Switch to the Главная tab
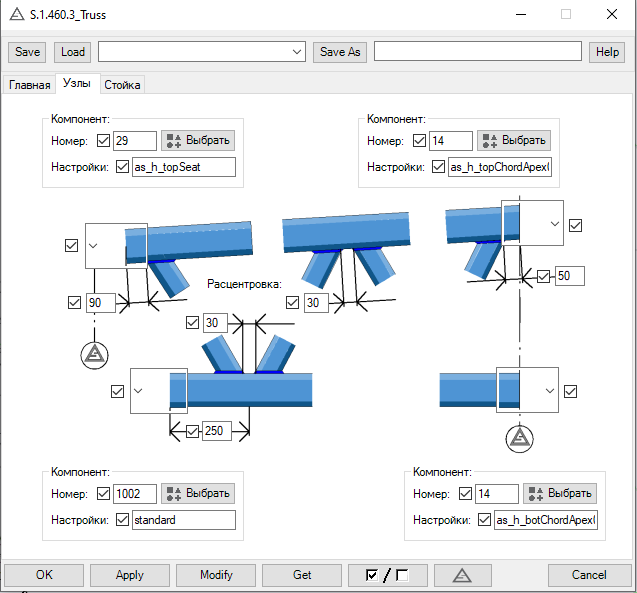Viewport: 637px width, 593px height. point(29,85)
